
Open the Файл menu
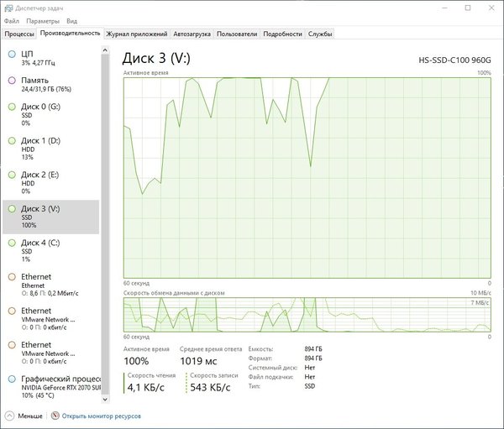coord(12,21)
